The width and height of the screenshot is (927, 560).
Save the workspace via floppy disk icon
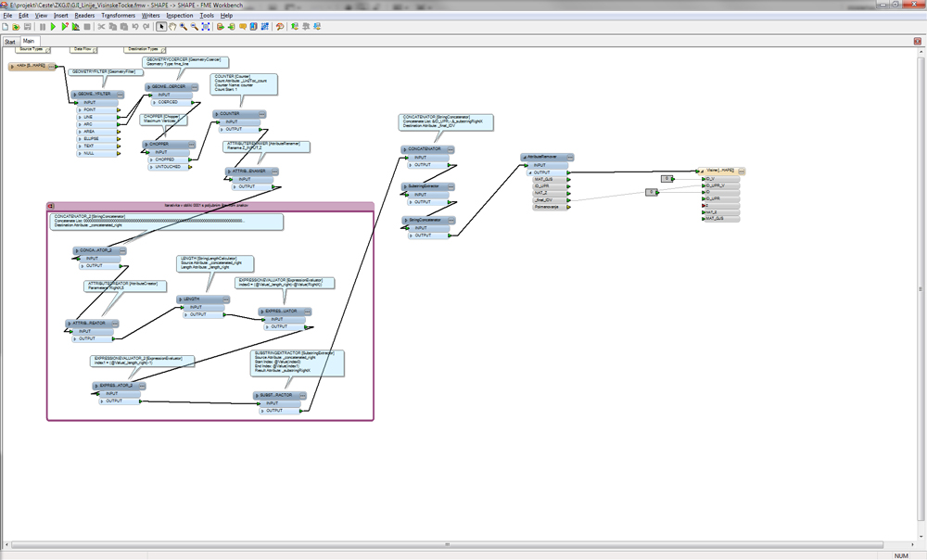pos(27,27)
